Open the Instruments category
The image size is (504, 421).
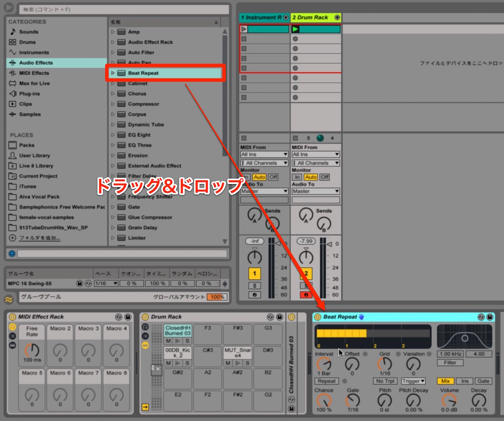(x=34, y=52)
